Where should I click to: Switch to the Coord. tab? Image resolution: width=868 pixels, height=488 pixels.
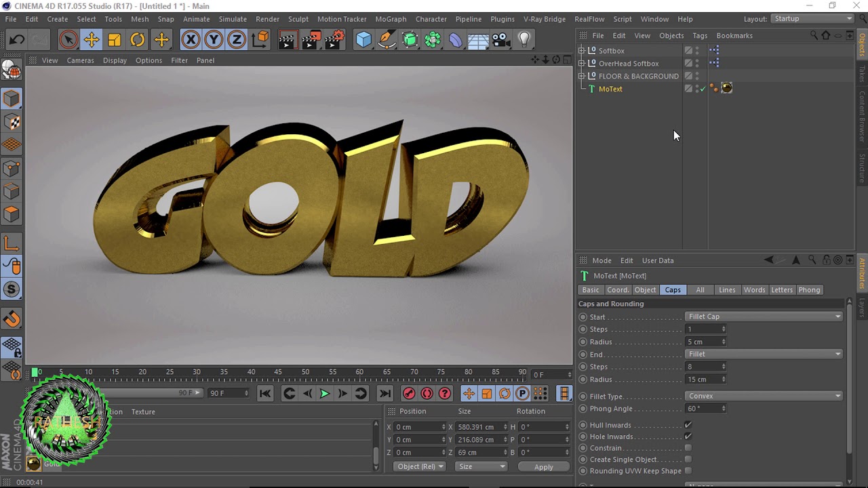617,289
